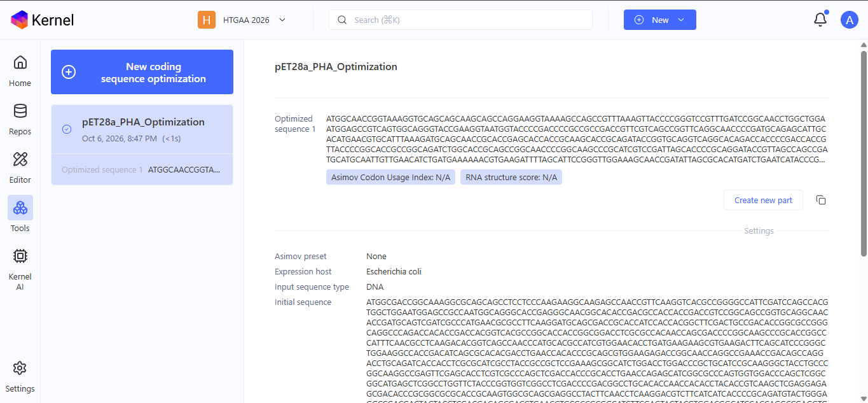Image resolution: width=868 pixels, height=403 pixels.
Task: Copy optimized sequence with copy icon
Action: (x=821, y=201)
